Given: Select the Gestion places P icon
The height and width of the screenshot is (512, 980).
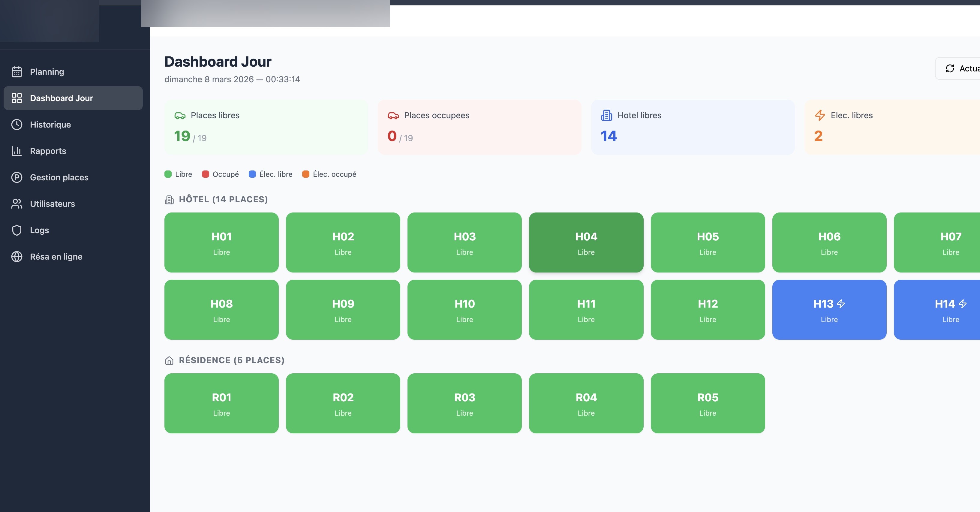Looking at the screenshot, I should tap(17, 177).
